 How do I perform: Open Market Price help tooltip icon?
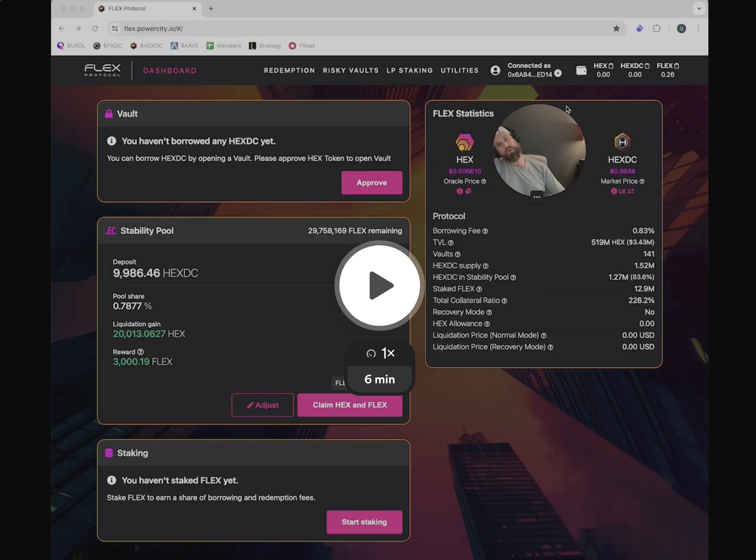[x=642, y=181]
